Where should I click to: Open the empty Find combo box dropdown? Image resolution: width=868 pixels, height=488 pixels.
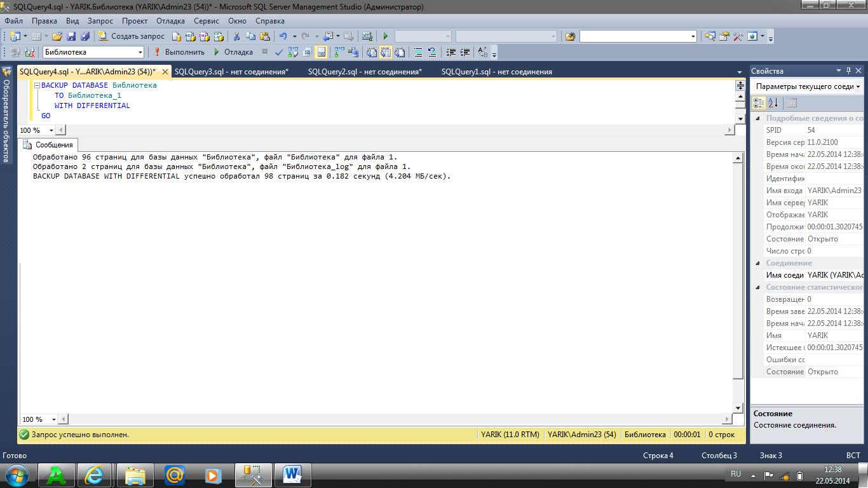[x=693, y=36]
